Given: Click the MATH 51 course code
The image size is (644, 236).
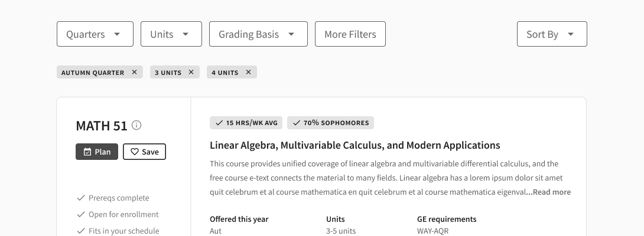Looking at the screenshot, I should 102,126.
